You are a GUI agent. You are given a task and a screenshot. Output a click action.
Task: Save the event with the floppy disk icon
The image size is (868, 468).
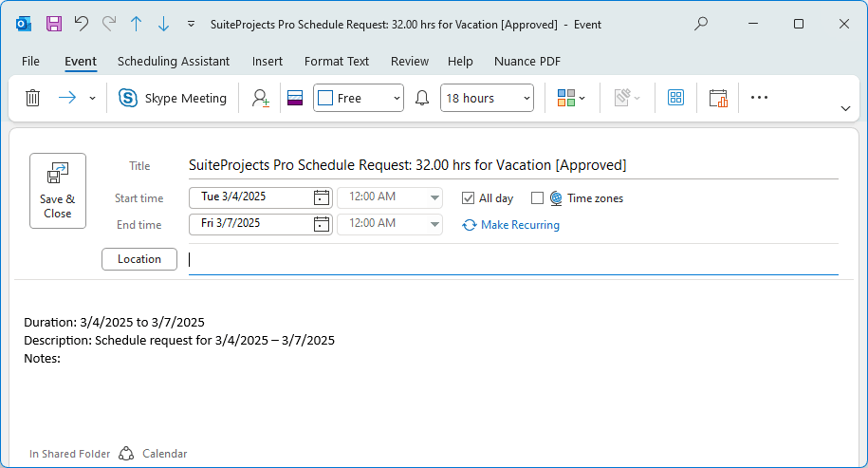[54, 24]
